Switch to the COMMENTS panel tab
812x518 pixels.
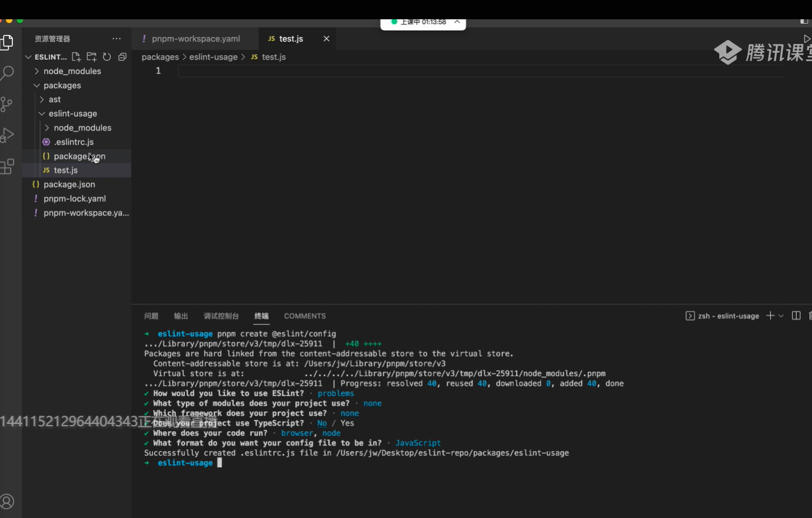click(305, 316)
